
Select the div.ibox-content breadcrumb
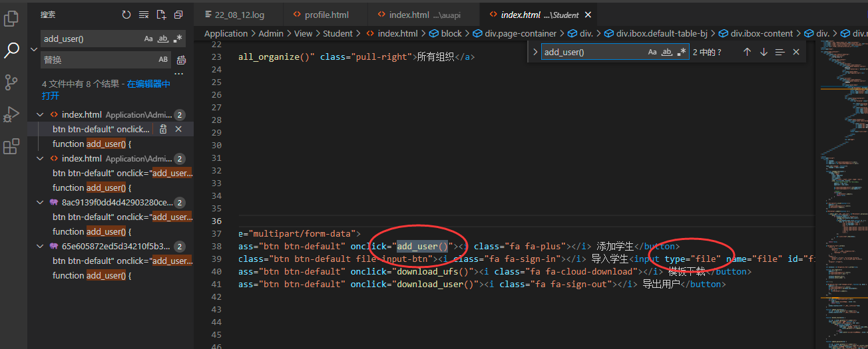pyautogui.click(x=756, y=33)
